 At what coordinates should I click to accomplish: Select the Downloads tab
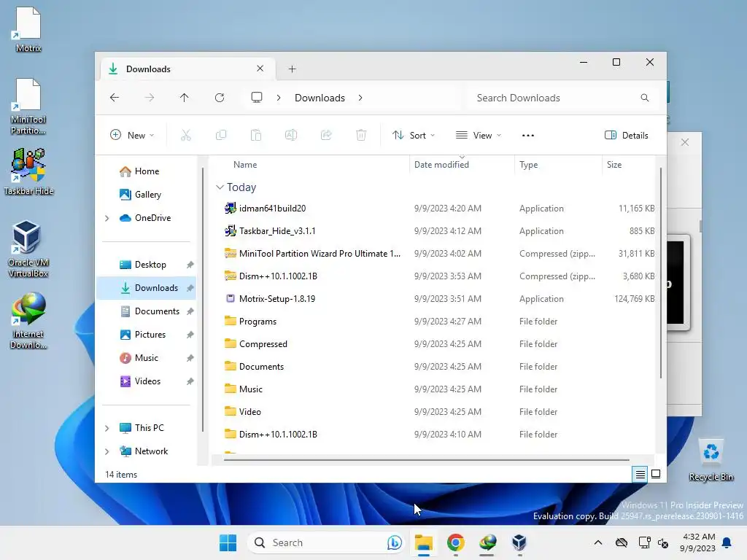pos(187,69)
